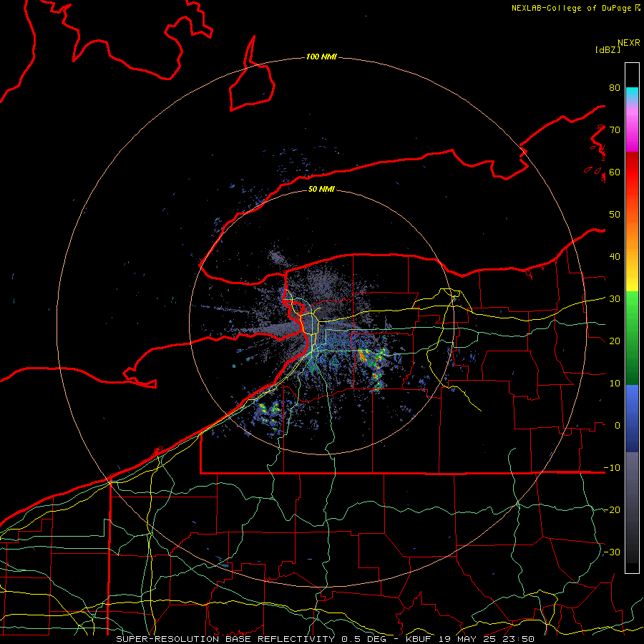
Task: Click the 70 value on the dBZ scale
Action: coord(615,130)
